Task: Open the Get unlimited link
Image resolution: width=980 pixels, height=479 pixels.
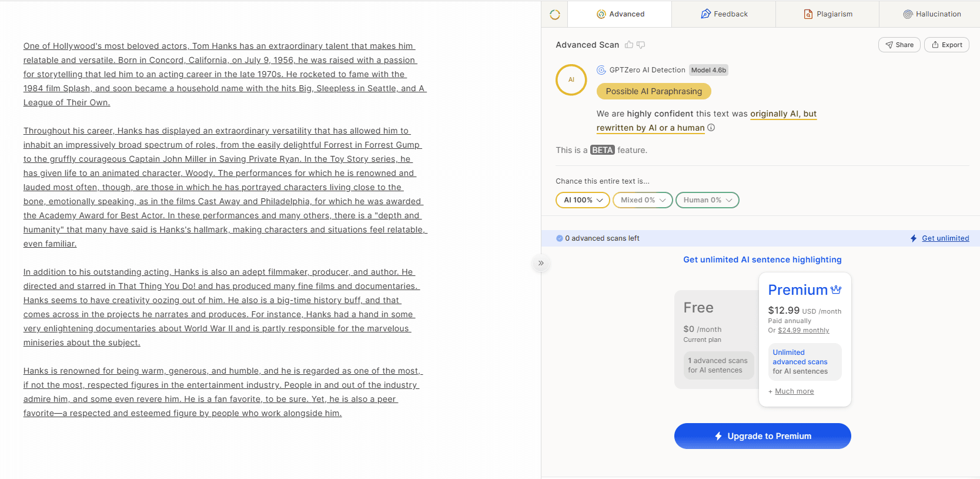Action: point(945,238)
